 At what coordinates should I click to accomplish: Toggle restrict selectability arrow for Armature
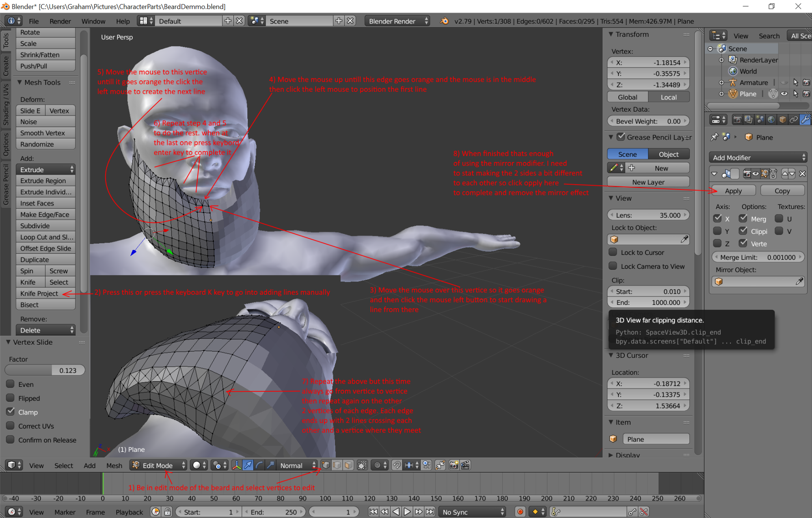[x=796, y=82]
